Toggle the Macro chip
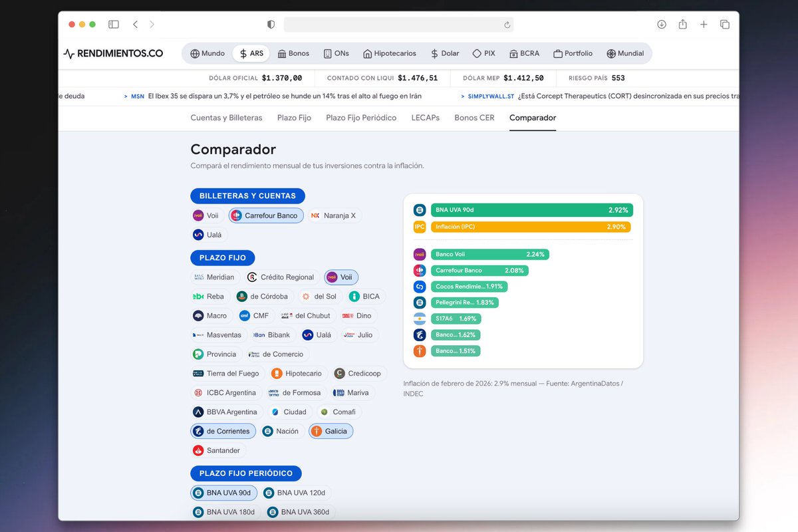 pyautogui.click(x=210, y=316)
